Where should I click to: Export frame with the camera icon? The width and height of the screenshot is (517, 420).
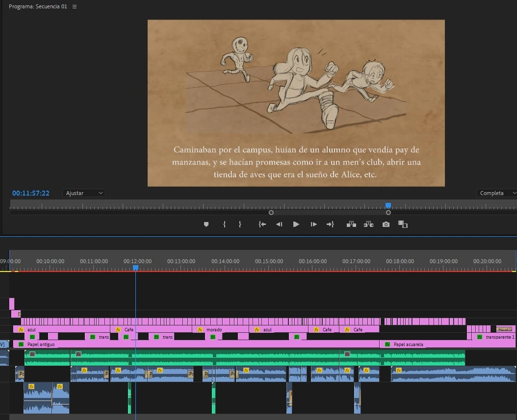point(386,224)
